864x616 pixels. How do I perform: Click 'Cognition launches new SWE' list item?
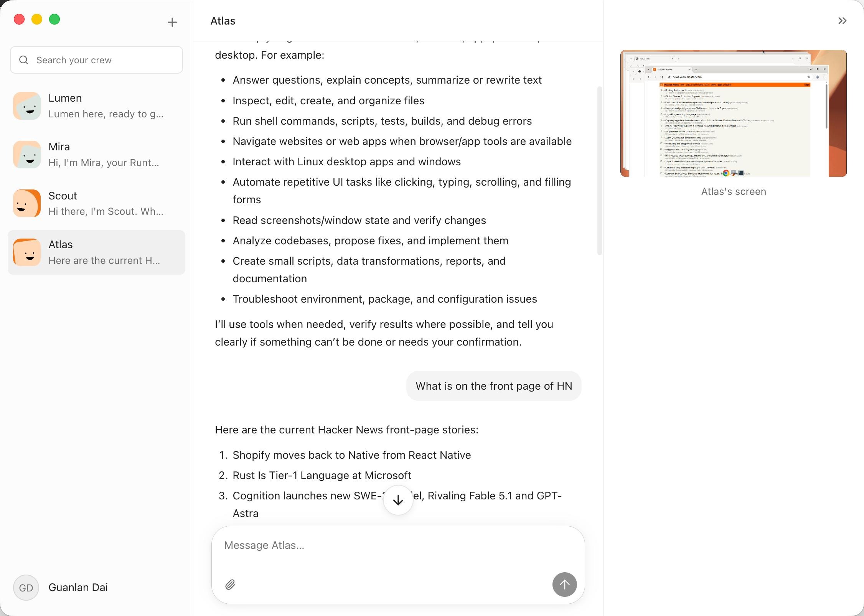(x=397, y=504)
